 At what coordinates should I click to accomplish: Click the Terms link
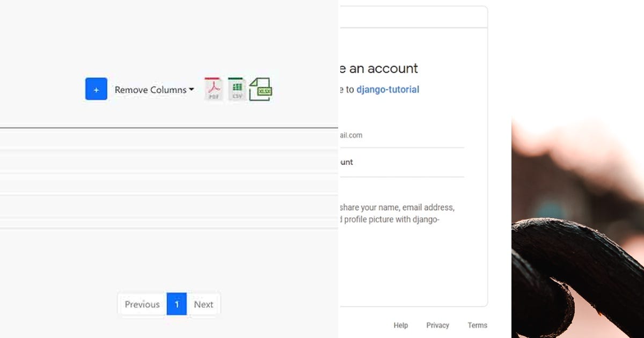477,325
